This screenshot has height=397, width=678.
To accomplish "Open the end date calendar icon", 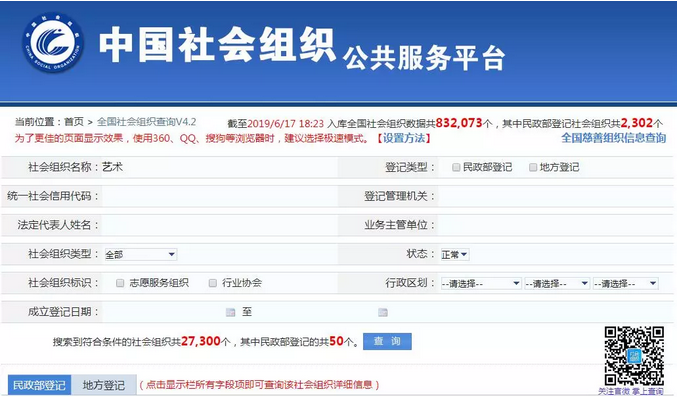I will point(383,312).
